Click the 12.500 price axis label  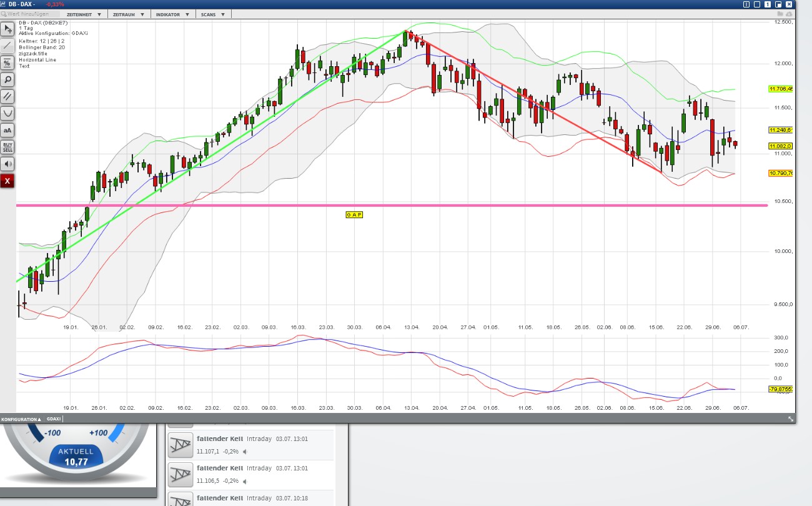pyautogui.click(x=783, y=22)
